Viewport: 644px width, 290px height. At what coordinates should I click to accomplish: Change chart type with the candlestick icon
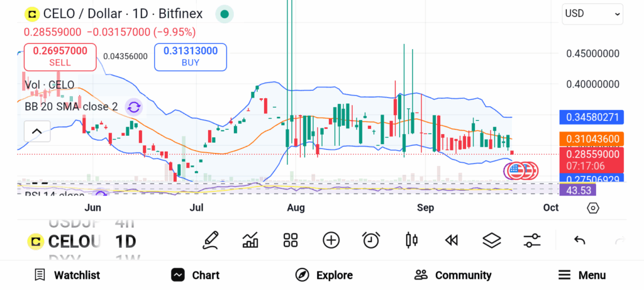412,240
